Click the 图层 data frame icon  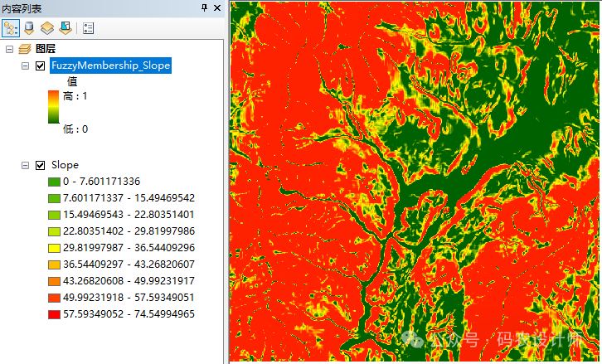(25, 49)
